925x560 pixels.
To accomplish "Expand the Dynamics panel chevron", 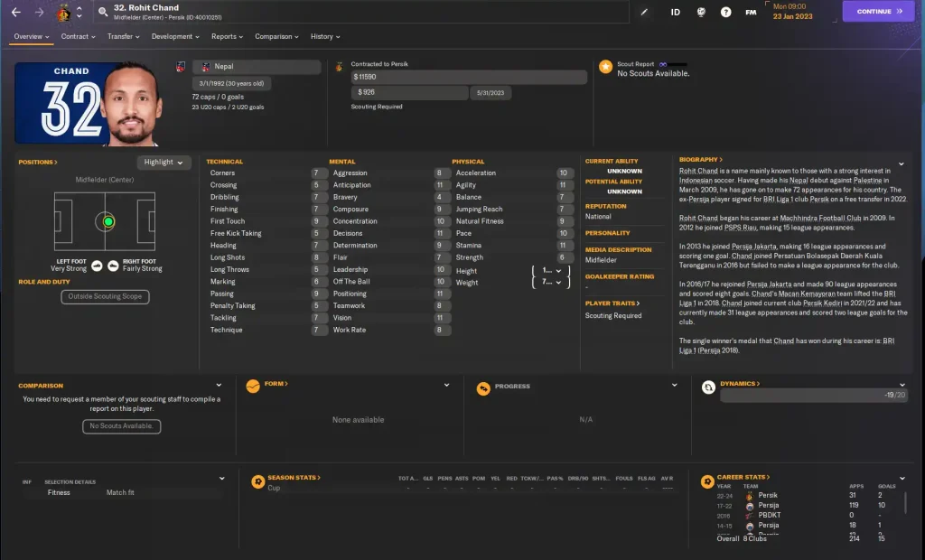I will (902, 385).
